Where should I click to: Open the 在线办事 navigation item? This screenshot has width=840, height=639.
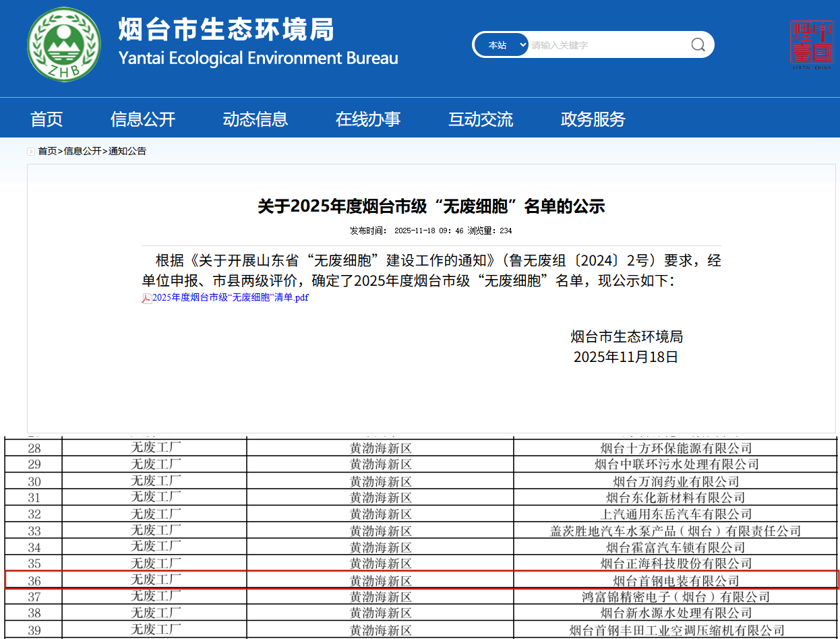tap(368, 119)
